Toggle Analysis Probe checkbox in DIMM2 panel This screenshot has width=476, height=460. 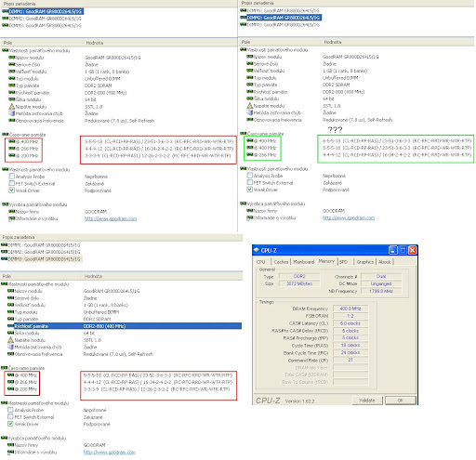click(250, 176)
